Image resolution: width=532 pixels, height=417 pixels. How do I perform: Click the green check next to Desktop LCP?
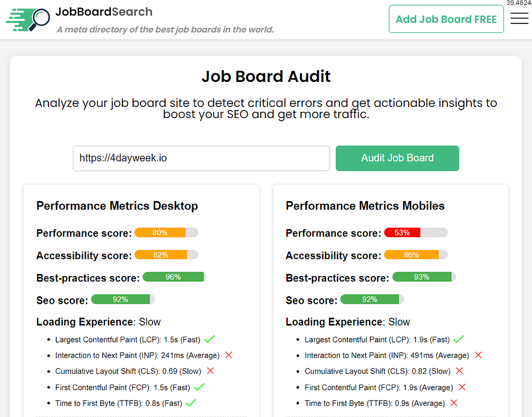209,339
